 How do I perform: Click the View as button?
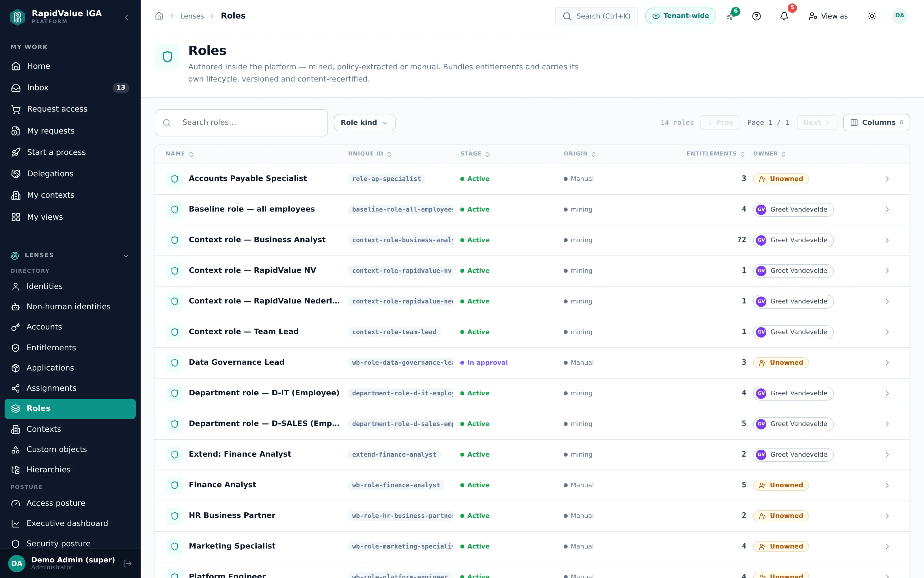[828, 16]
